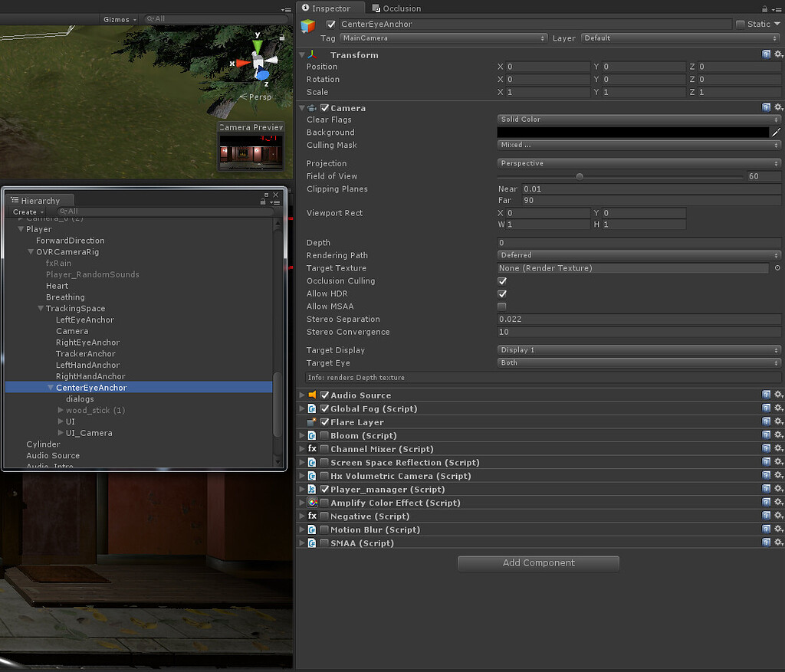Click the Create button in the Hierarchy panel
This screenshot has height=672, width=785.
click(25, 211)
